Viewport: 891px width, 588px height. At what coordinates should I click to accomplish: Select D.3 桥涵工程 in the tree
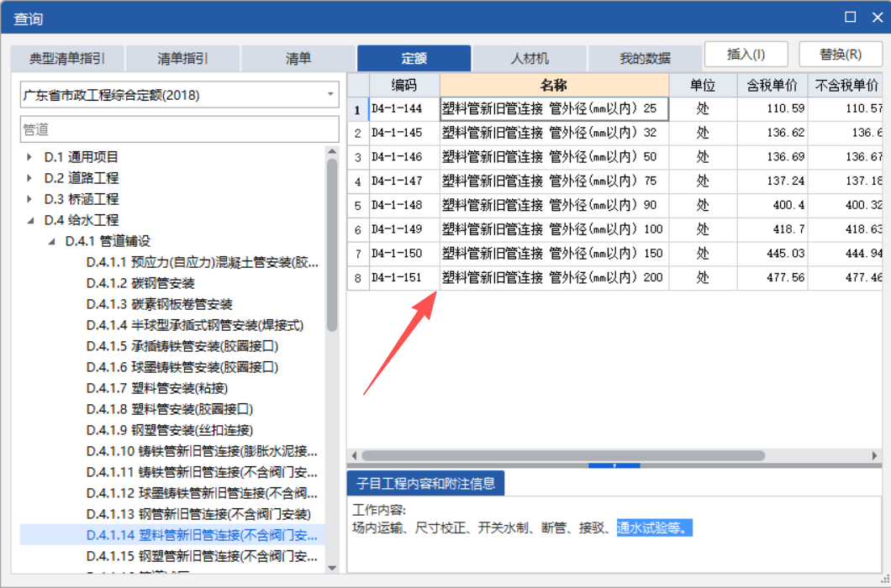click(82, 199)
